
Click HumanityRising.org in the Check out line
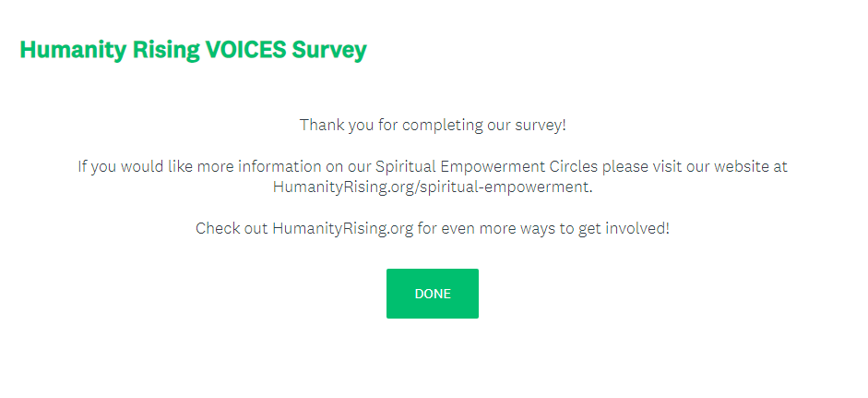coord(342,228)
